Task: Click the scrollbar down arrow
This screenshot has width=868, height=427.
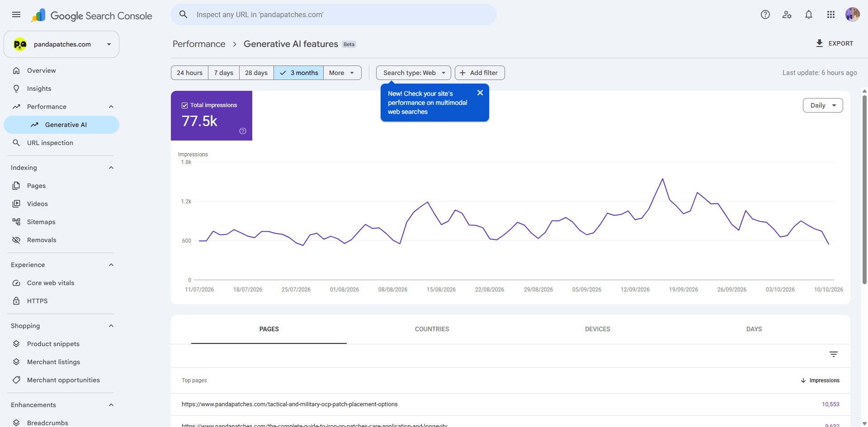Action: (864, 424)
